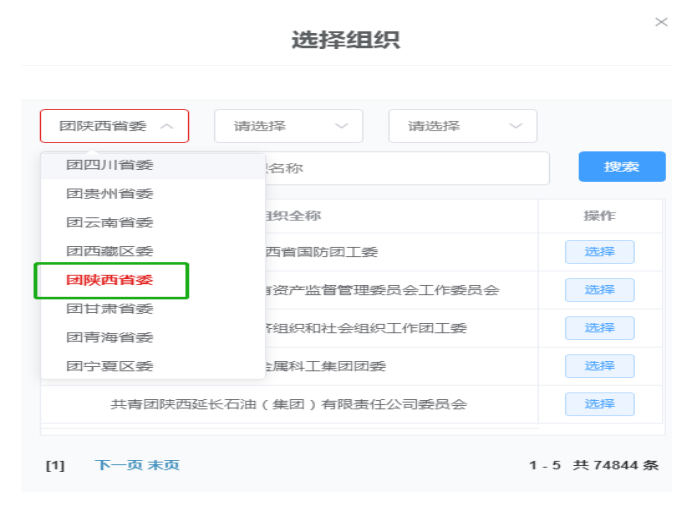The image size is (692, 515).
Task: Pick the highlighted 团陕西省委 option
Action: [x=153, y=280]
